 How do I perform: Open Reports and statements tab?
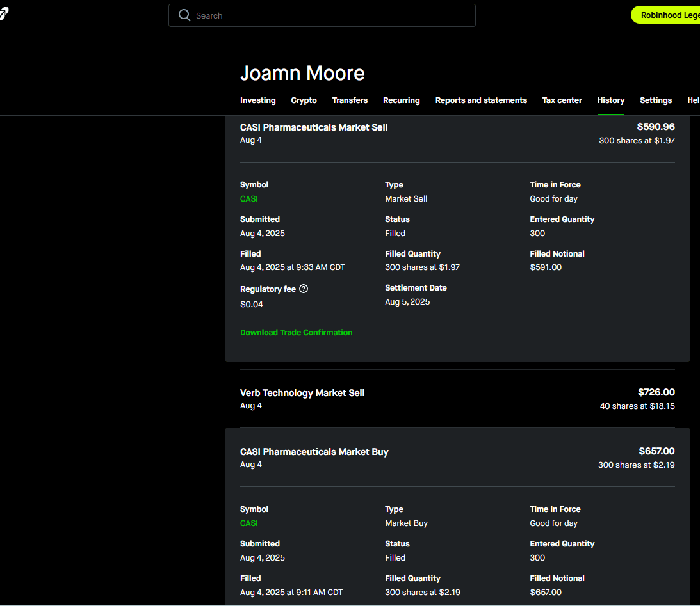point(481,100)
